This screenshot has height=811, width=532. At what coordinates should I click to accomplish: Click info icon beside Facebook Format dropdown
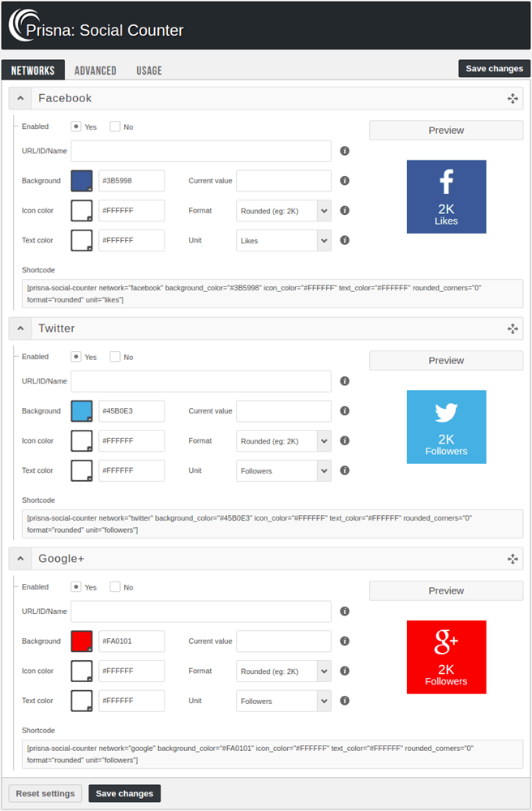tap(345, 210)
